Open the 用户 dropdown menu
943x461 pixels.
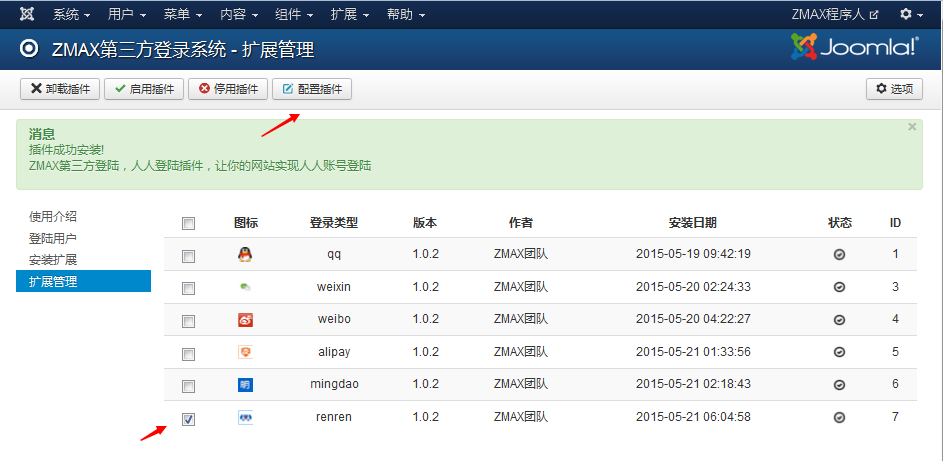(x=126, y=14)
